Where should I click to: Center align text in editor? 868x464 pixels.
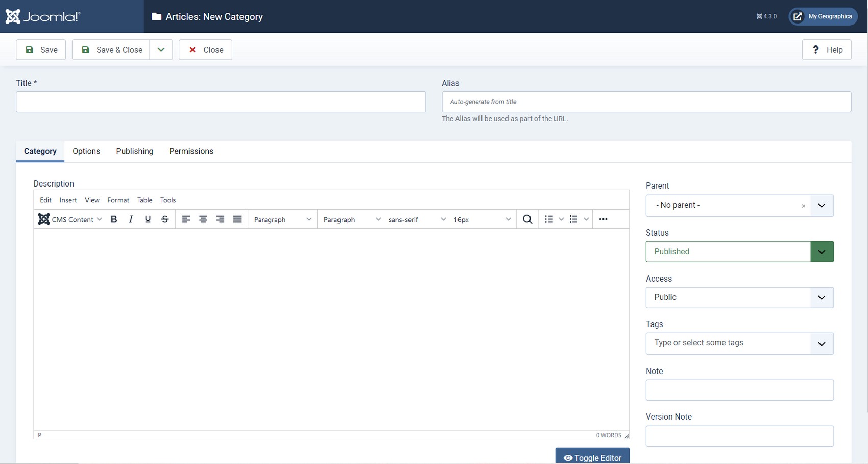pyautogui.click(x=203, y=219)
